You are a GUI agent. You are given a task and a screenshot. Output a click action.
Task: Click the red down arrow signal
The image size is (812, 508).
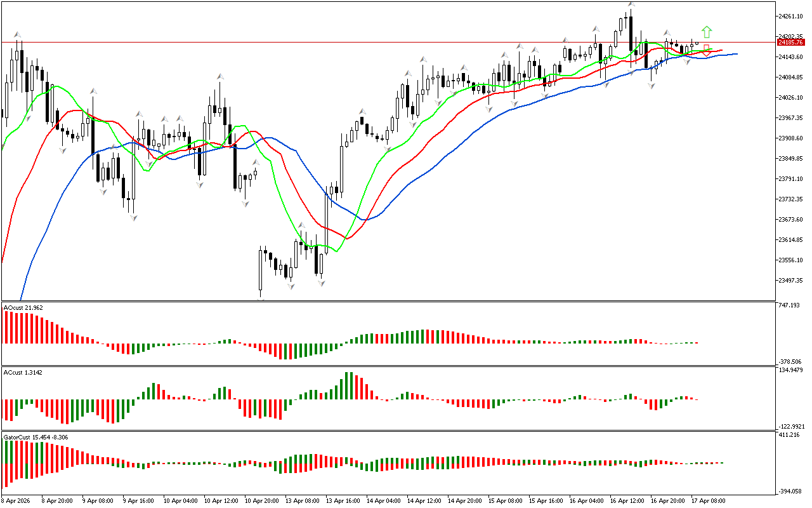(x=706, y=50)
